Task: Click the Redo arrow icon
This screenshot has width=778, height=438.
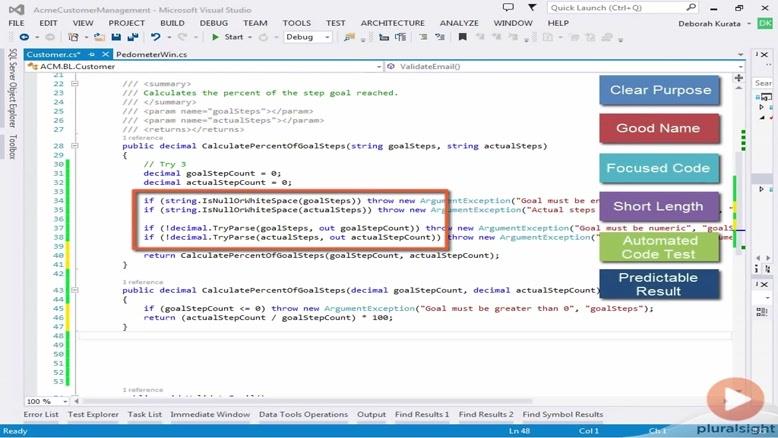Action: [x=183, y=37]
